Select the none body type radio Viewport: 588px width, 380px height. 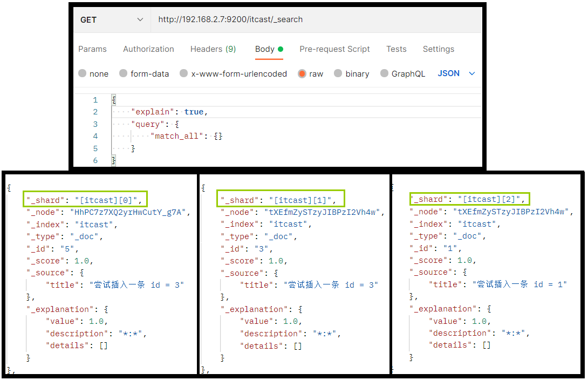(83, 73)
